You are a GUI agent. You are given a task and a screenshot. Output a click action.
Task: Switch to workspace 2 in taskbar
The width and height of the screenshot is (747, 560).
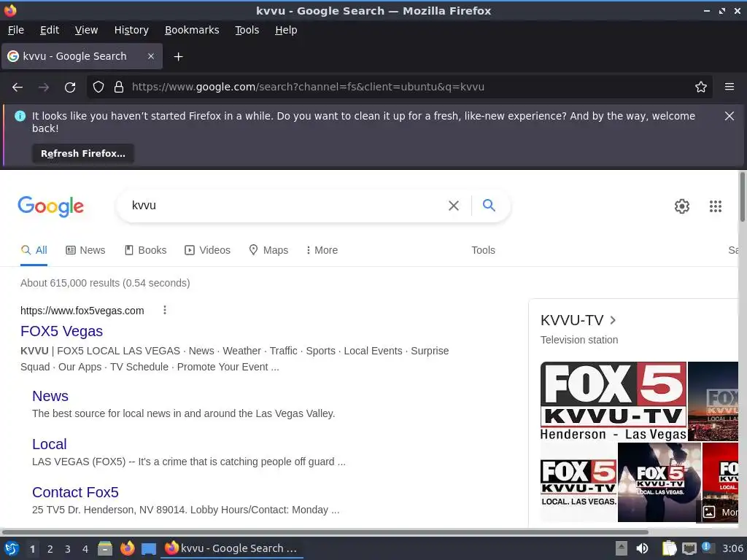click(x=50, y=549)
